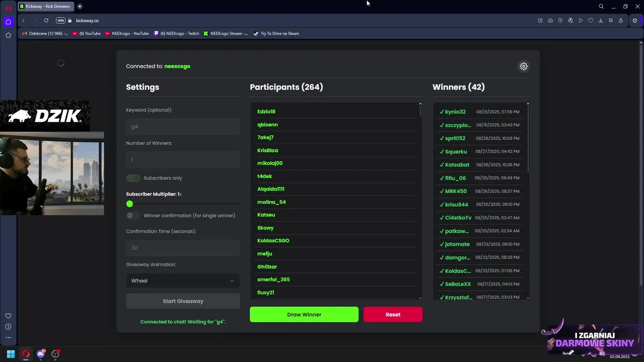
Task: Open the sidebar bookmarks star
Action: (8, 35)
